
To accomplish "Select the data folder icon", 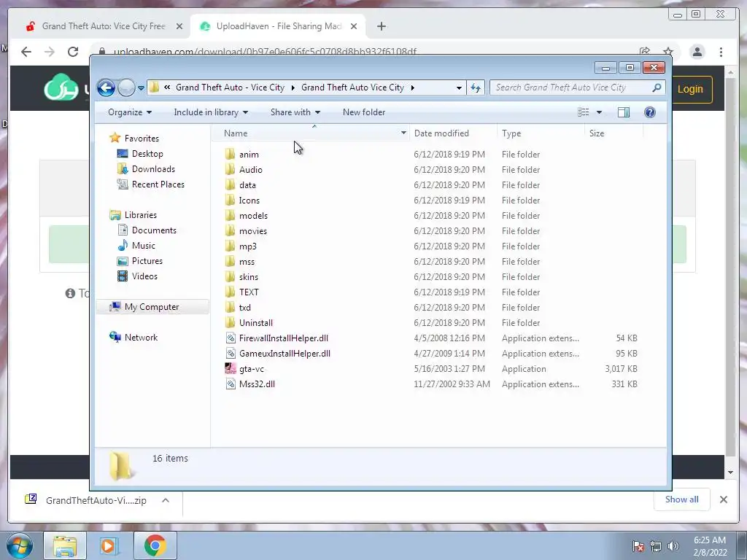I will tap(230, 184).
